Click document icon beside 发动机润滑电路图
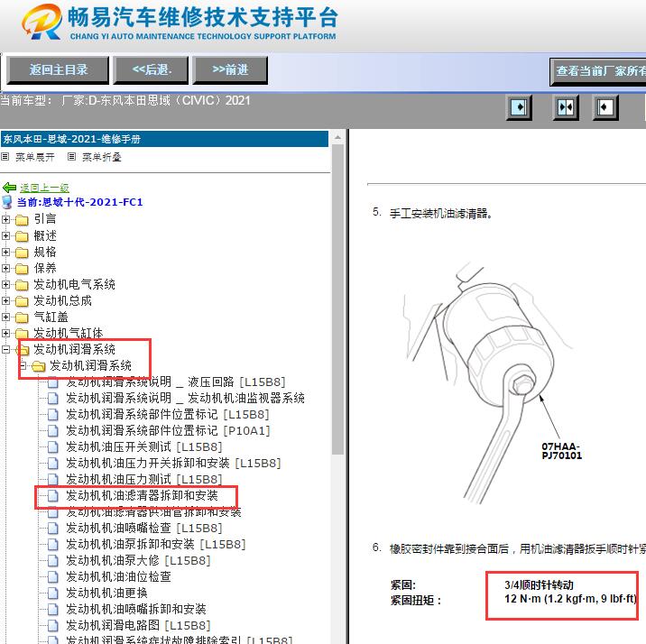Screen dimensions: 646x644 52,625
